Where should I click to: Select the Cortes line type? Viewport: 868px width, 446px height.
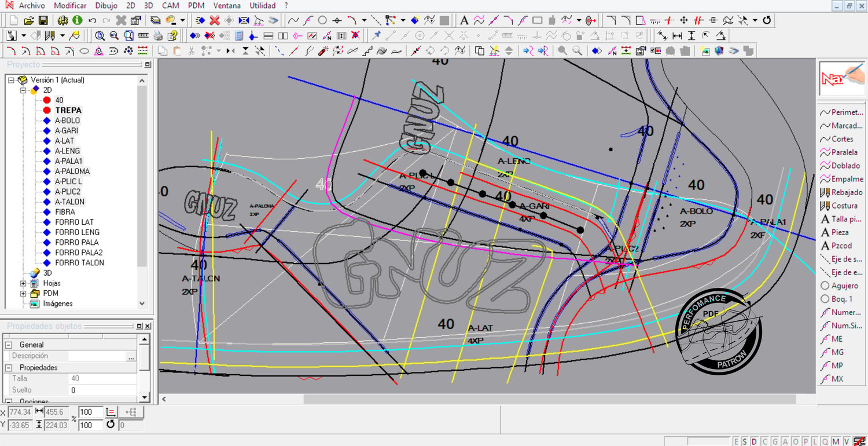pos(837,139)
